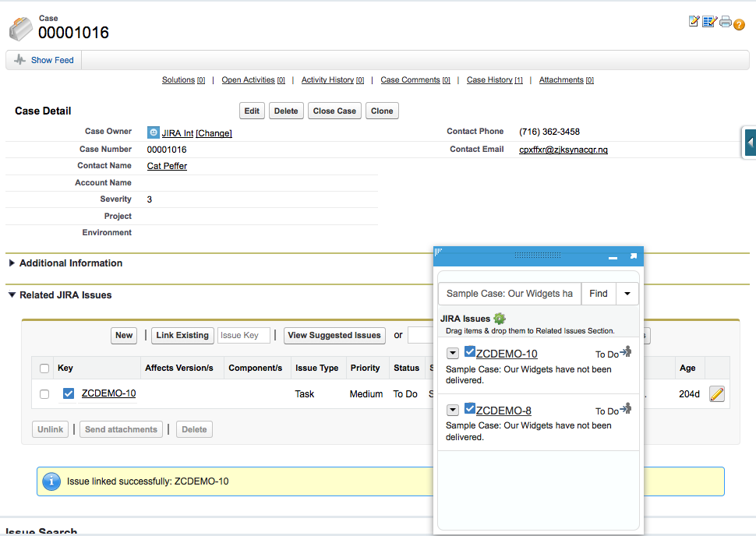Screen dimensions: 756x536
Task: Click the green gear beside JIRA Issues
Action: (500, 319)
